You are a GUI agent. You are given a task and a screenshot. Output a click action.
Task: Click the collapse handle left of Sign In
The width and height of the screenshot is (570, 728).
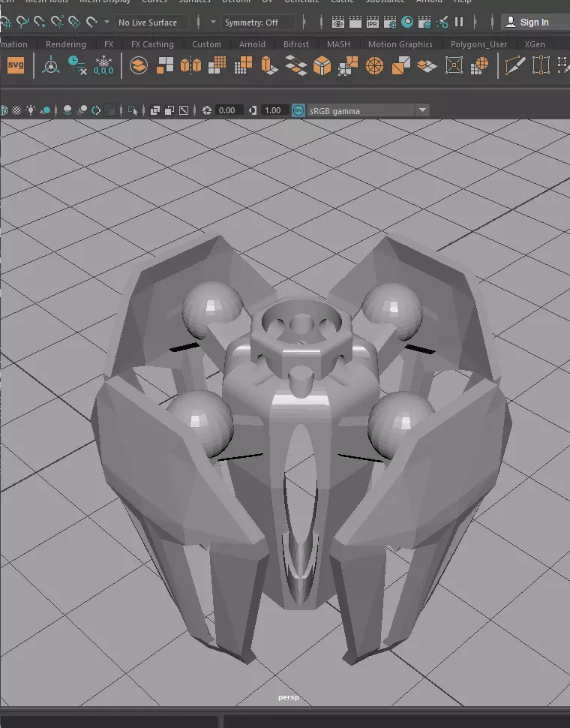pyautogui.click(x=492, y=22)
